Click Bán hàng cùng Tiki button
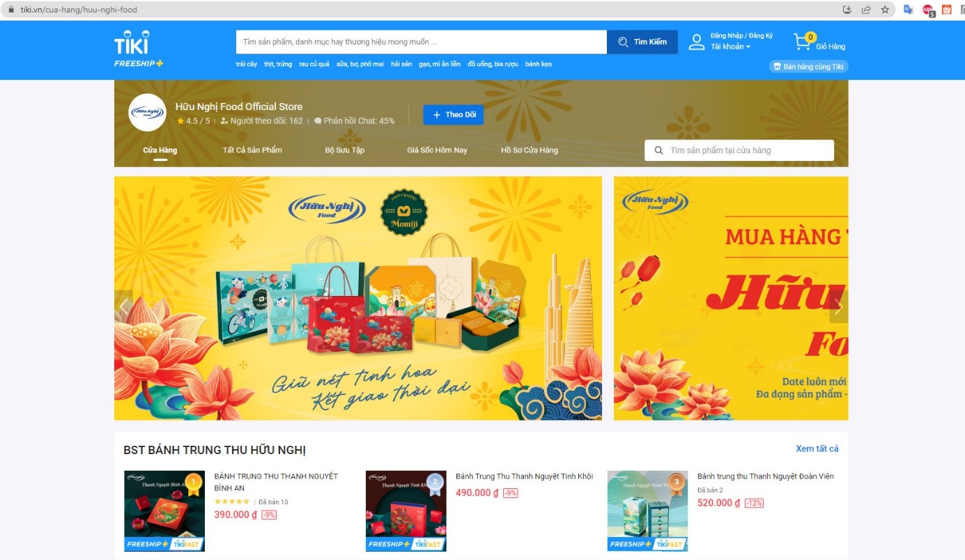Viewport: 965px width, 560px height. coord(809,67)
